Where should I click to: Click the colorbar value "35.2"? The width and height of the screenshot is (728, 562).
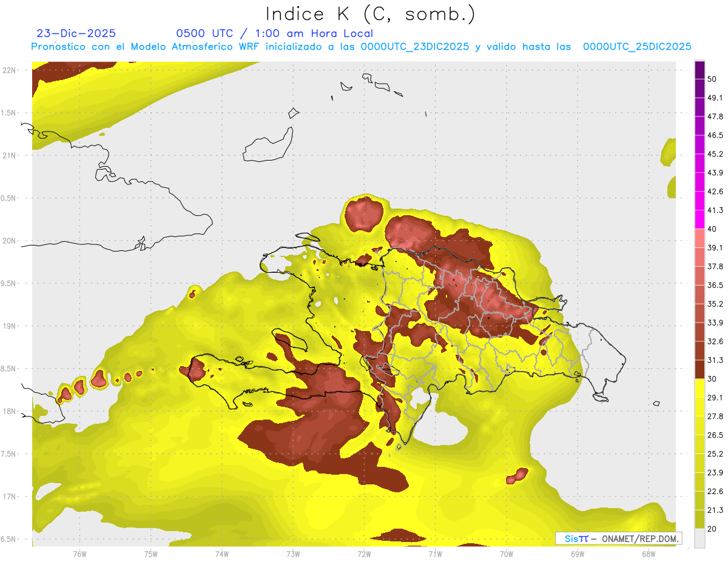(715, 304)
